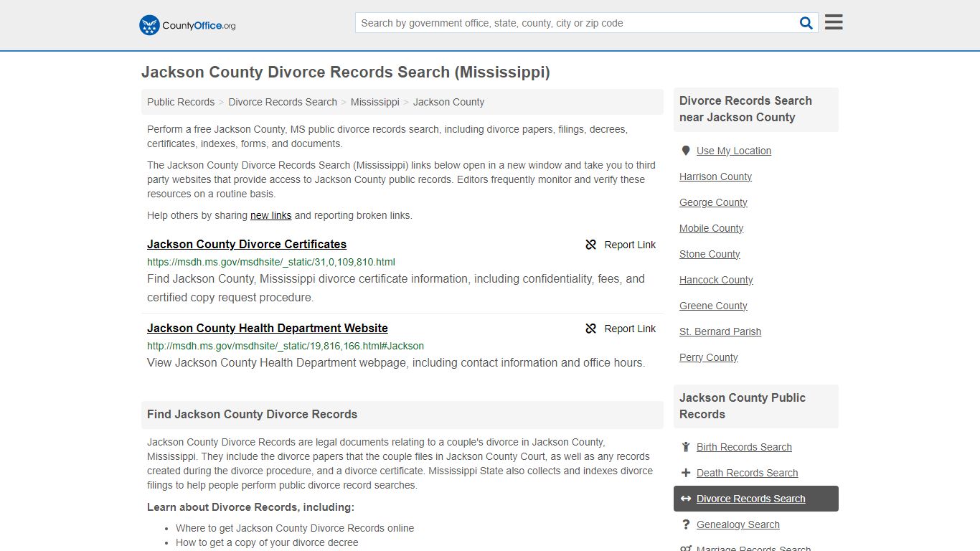Click the Birth Records person icon

[x=686, y=447]
